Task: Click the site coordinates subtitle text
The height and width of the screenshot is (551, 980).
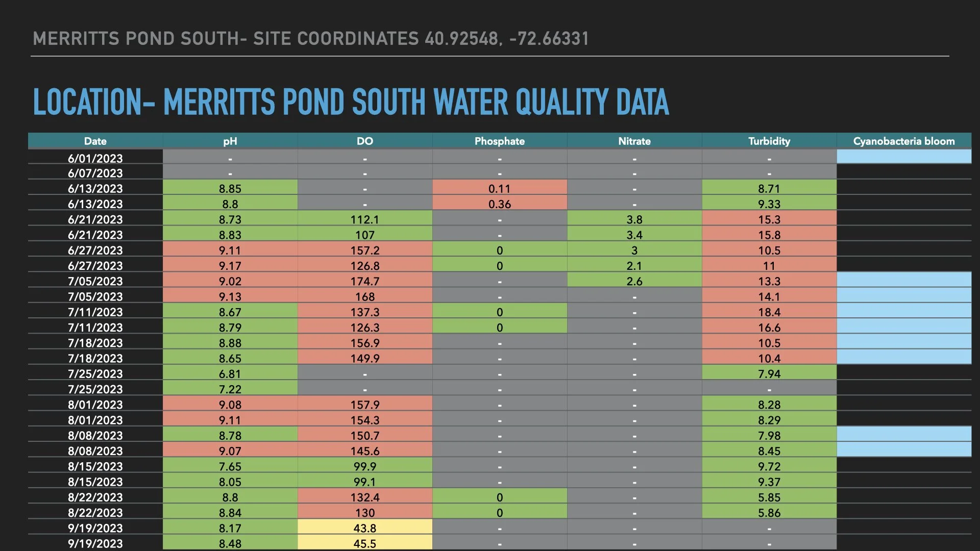Action: tap(310, 39)
